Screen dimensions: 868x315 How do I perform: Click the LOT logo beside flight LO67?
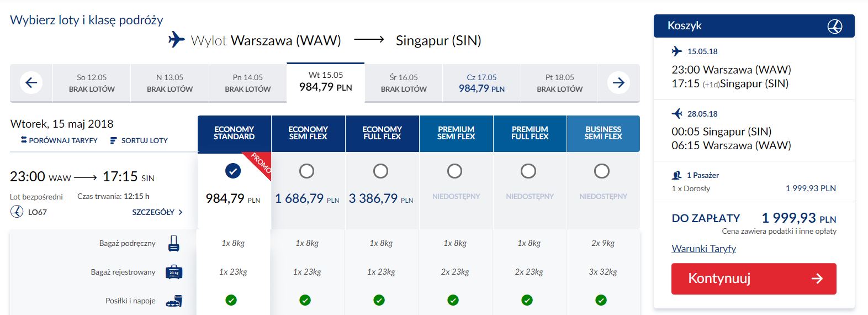pyautogui.click(x=17, y=212)
